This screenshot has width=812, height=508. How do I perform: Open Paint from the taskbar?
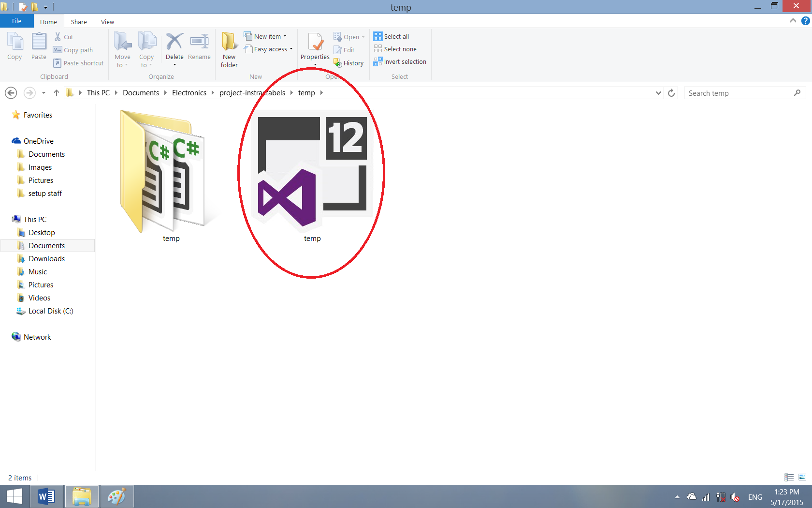tap(117, 496)
